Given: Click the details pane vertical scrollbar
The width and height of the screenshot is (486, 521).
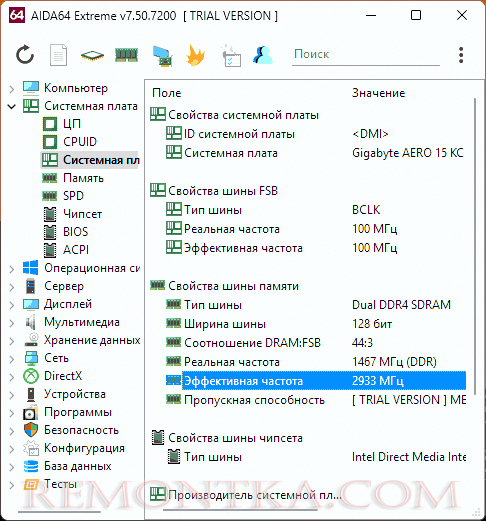Looking at the screenshot, I should point(475,247).
